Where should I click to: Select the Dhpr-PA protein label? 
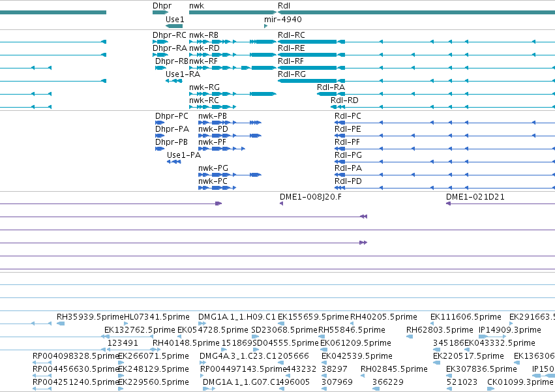172,129
